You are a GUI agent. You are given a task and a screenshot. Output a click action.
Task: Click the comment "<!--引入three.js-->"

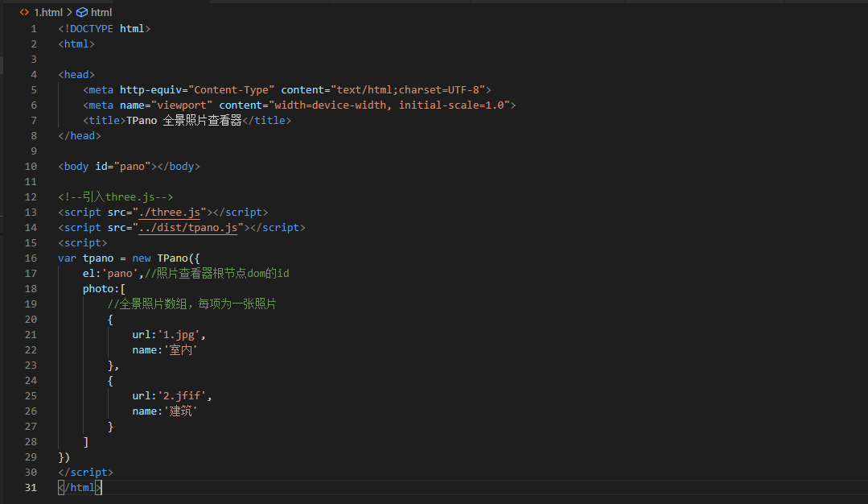click(116, 197)
